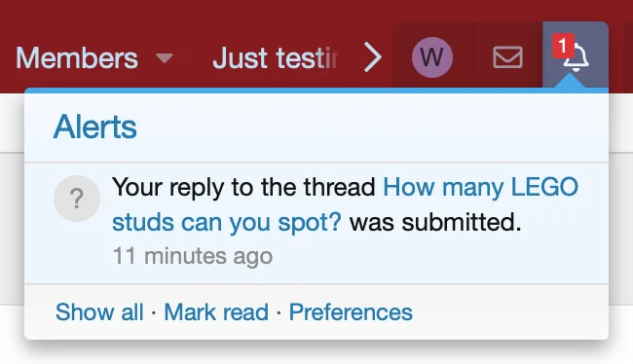The image size is (633, 364).
Task: Mark read all alerts
Action: pos(216,312)
